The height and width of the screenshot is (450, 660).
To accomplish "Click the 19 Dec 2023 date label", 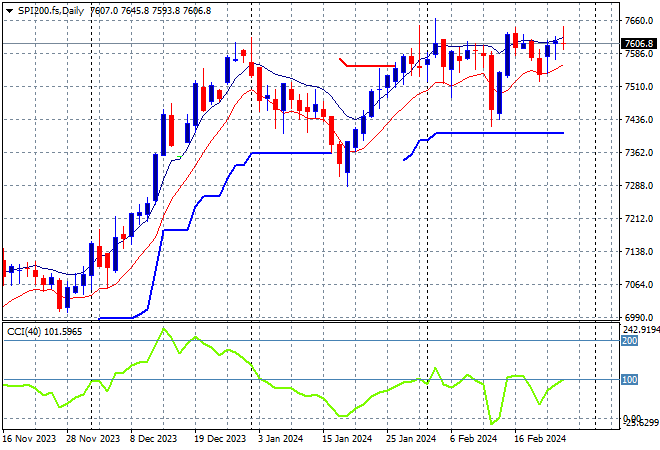I will point(221,438).
